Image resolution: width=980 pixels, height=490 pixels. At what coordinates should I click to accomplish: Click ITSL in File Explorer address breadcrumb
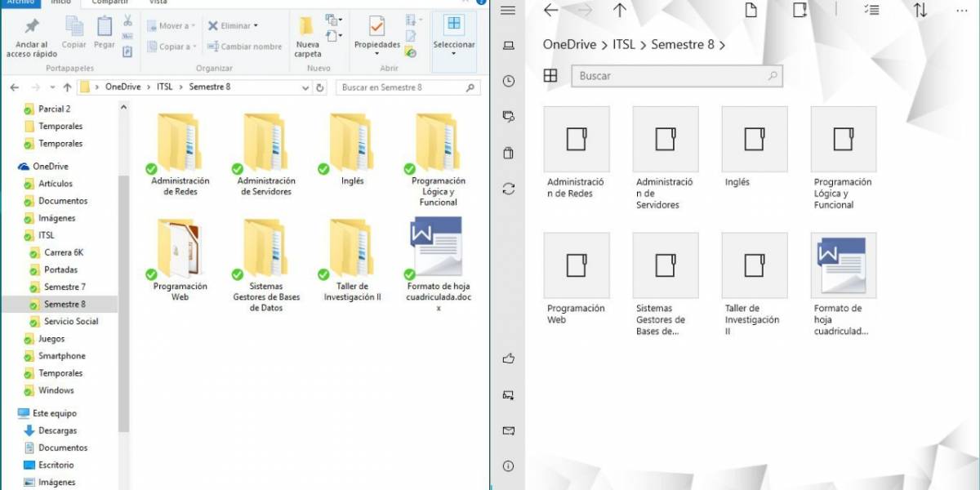tap(164, 87)
